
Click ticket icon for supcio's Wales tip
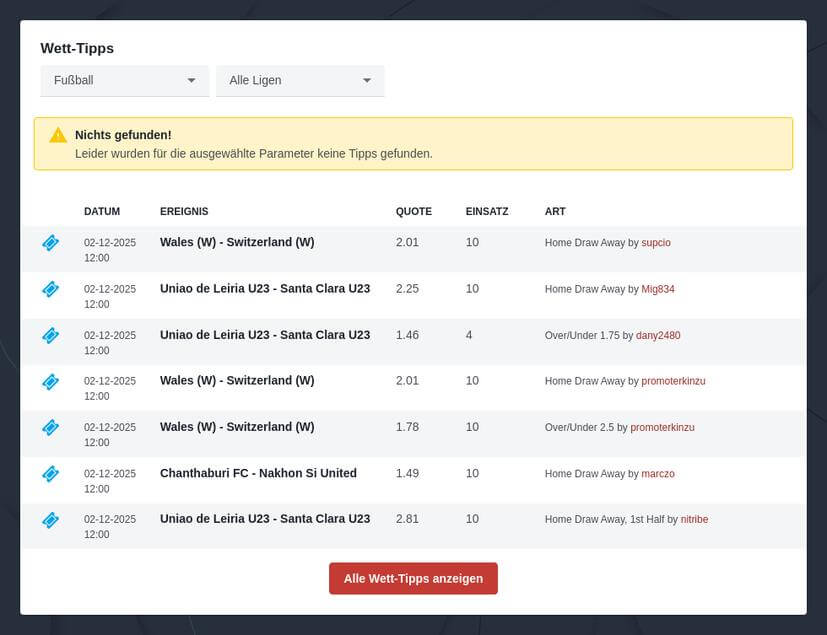50,243
